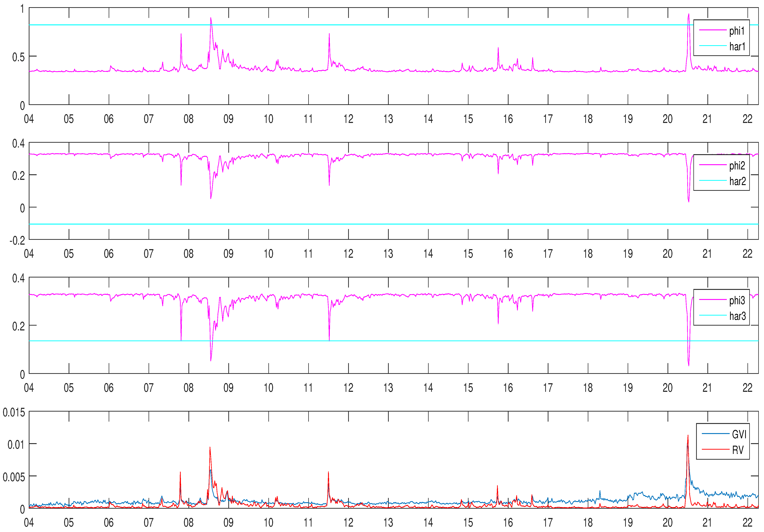
Task: Select the har2 legend label
Action: click(737, 181)
